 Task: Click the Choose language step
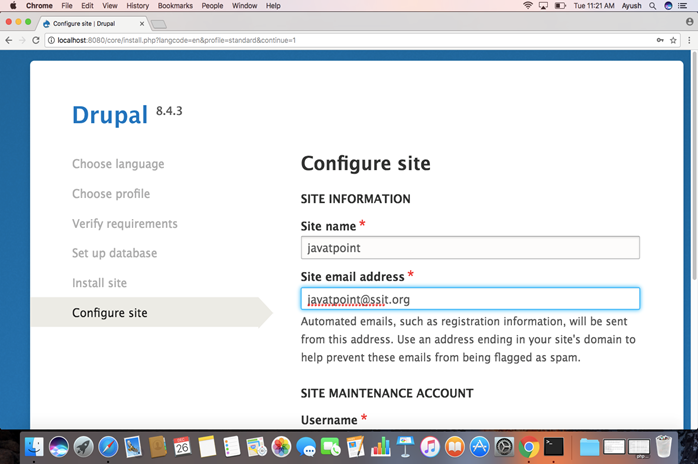(x=118, y=164)
